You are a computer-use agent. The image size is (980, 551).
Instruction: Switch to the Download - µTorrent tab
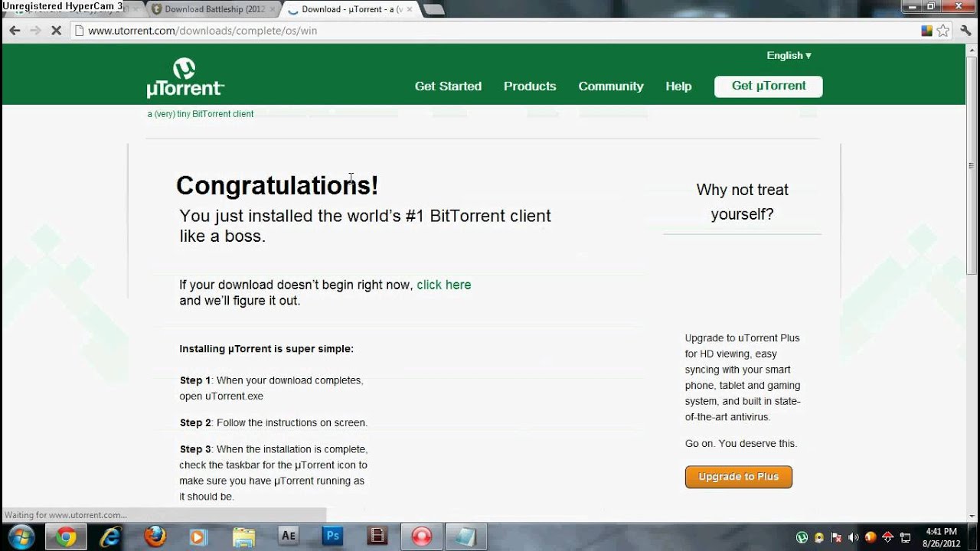(350, 9)
